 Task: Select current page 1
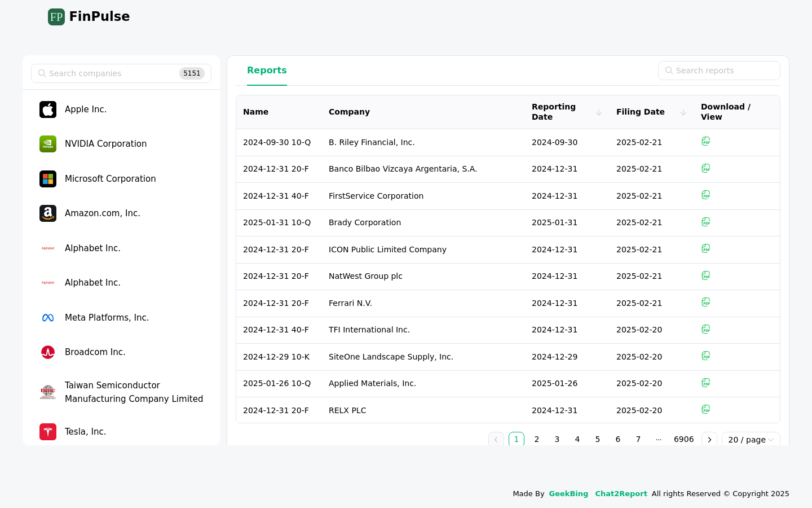(x=517, y=439)
